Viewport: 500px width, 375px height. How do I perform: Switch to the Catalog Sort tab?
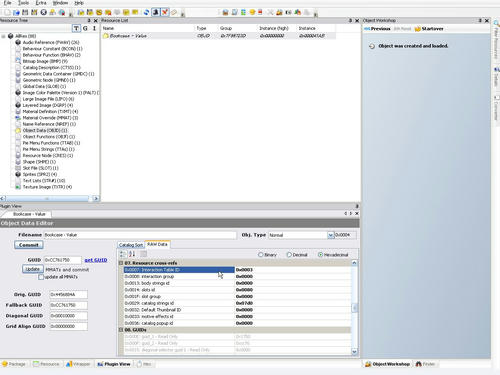[131, 245]
